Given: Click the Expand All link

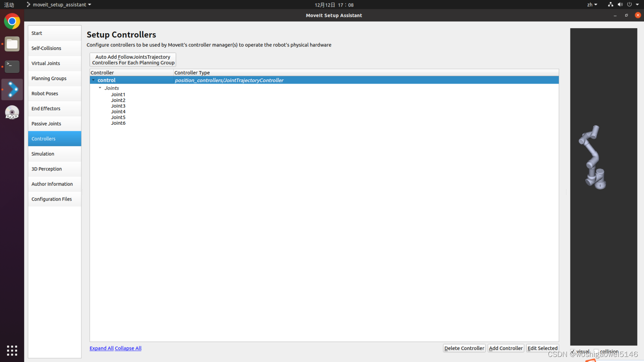Looking at the screenshot, I should (x=101, y=348).
